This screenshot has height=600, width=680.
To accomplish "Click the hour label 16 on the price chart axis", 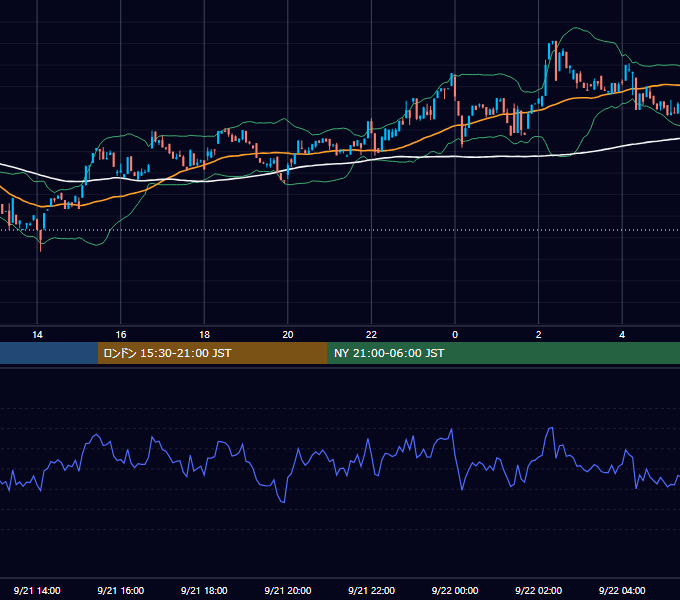I will [121, 335].
